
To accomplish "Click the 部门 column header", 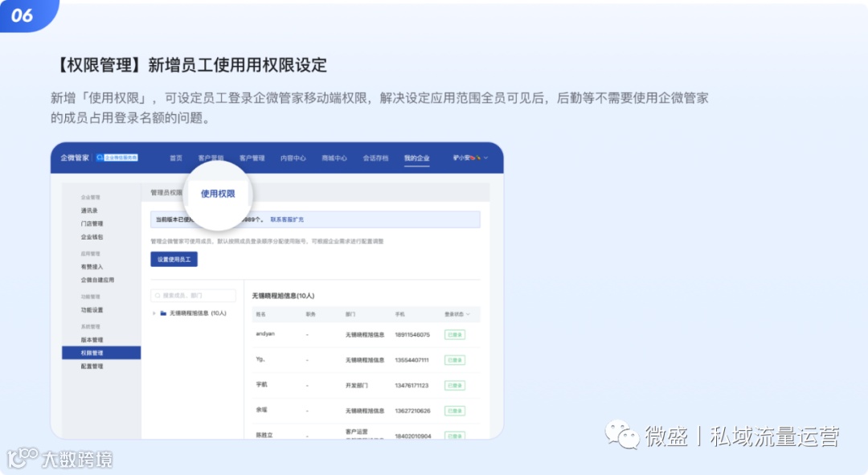I will click(350, 314).
